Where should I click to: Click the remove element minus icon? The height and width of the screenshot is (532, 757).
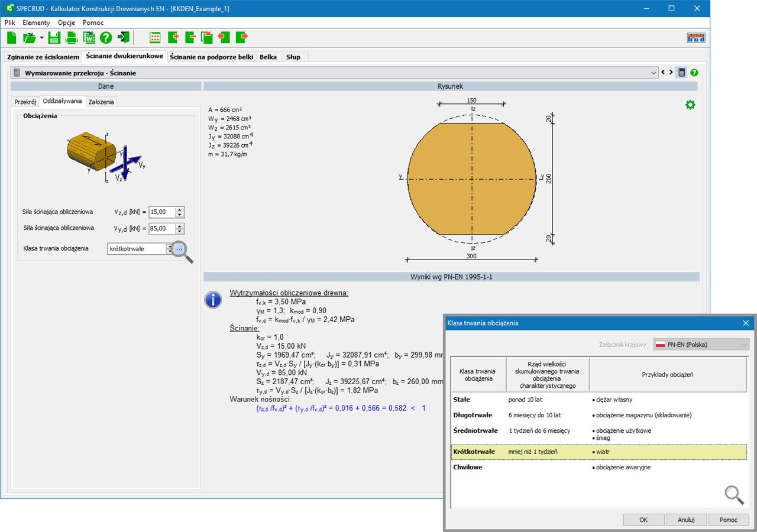pos(190,38)
